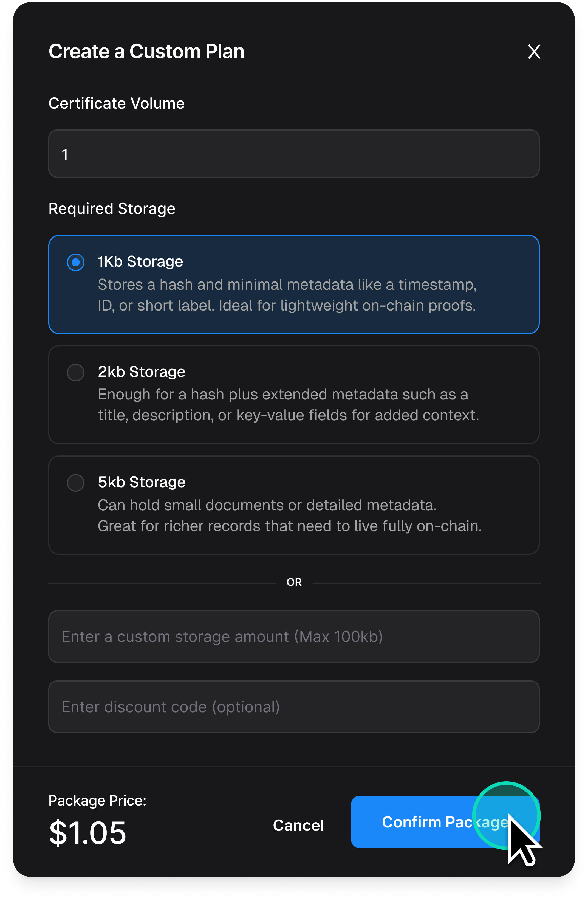Click the Certificate Volume input field
This screenshot has height=901, width=588.
click(x=294, y=154)
